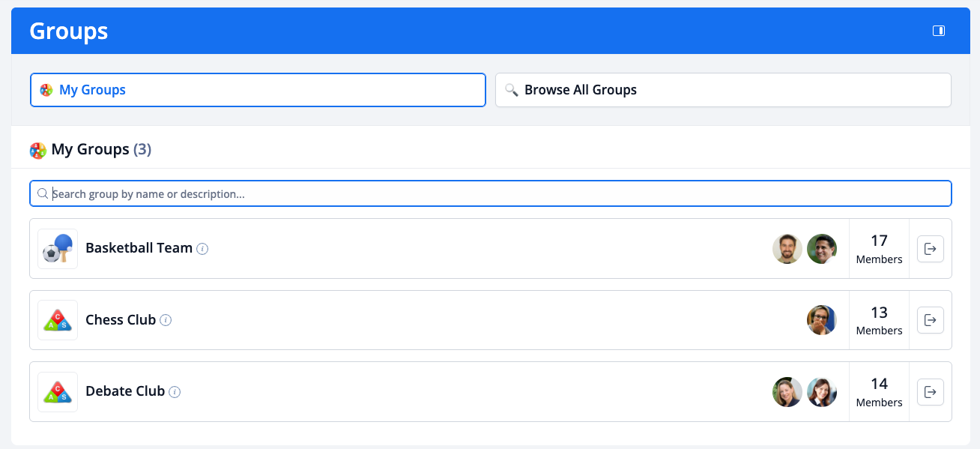The height and width of the screenshot is (449, 980).
Task: Open the Basketball Team group name
Action: coord(139,248)
